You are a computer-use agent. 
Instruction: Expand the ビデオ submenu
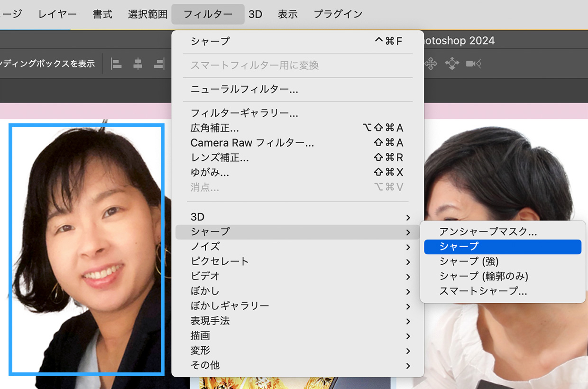(297, 276)
